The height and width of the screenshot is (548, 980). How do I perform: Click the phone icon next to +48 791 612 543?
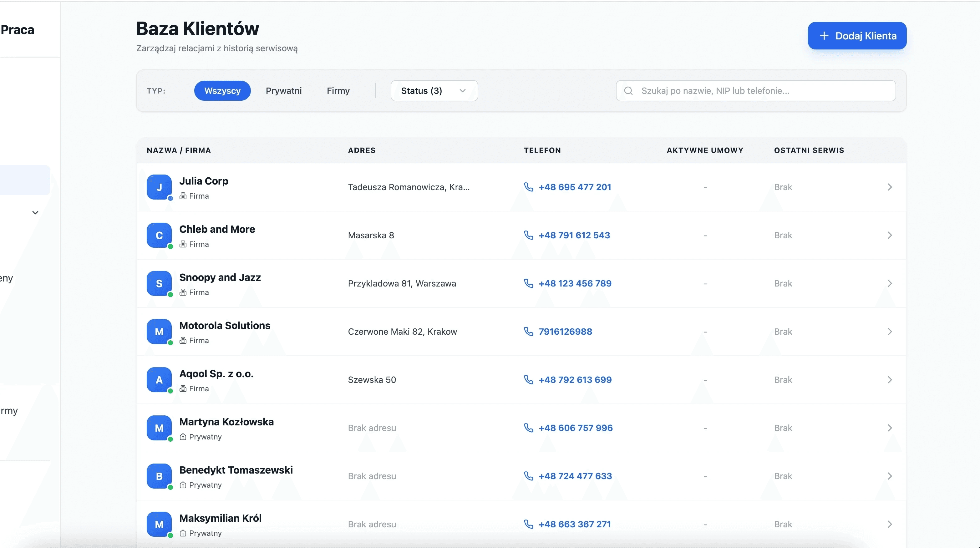tap(528, 235)
